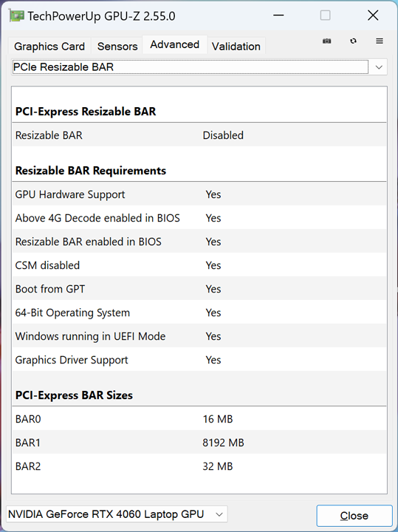Screen dimensions: 398x532
Task: Open the hamburger menu icon
Action: click(x=380, y=41)
